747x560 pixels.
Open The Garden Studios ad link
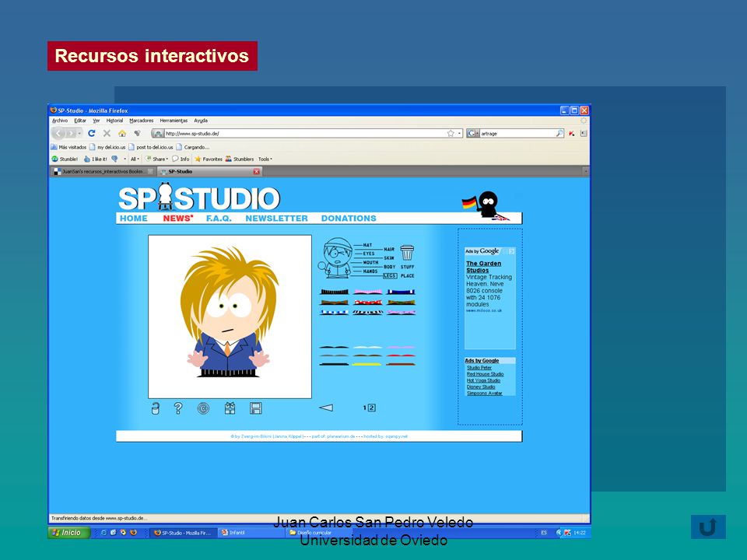pos(483,267)
